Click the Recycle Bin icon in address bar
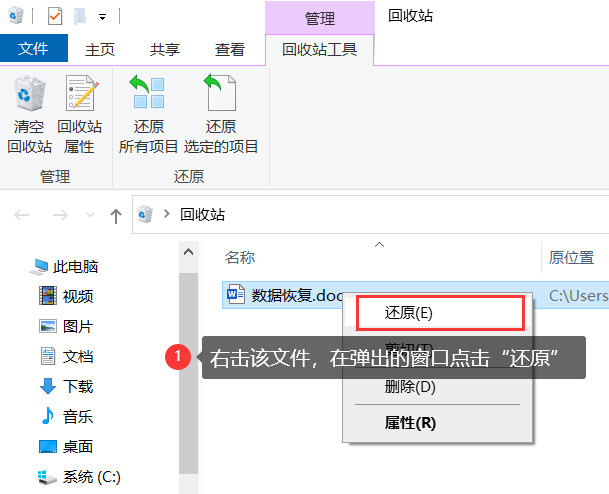This screenshot has height=494, width=609. [145, 214]
